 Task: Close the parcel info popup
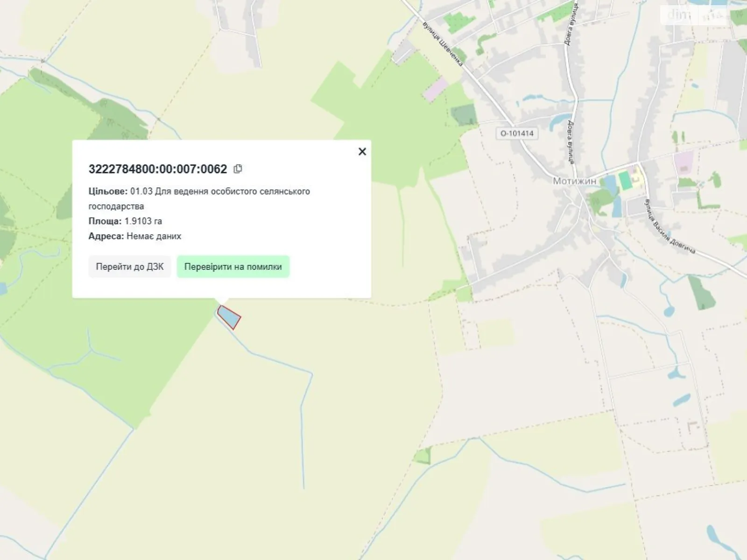(362, 152)
